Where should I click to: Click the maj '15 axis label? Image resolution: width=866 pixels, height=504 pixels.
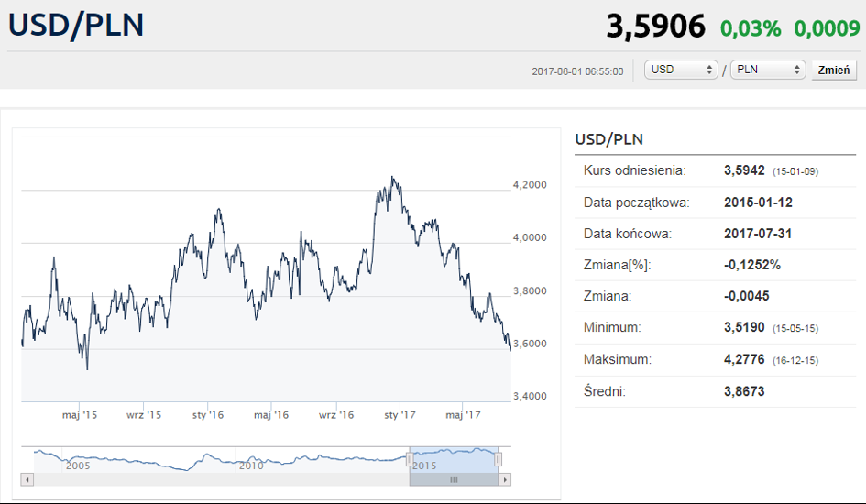(x=80, y=415)
